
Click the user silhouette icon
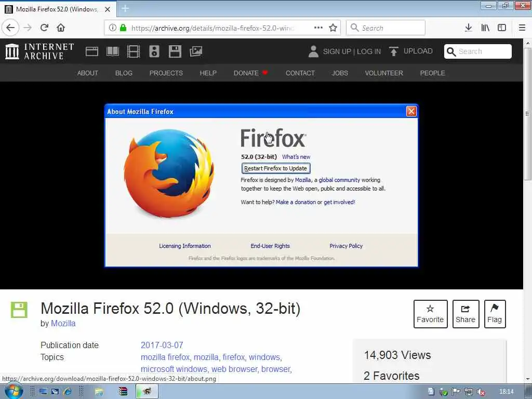point(313,51)
